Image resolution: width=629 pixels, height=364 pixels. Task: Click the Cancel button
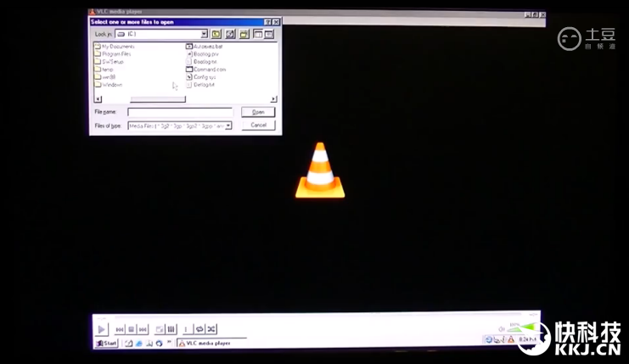258,125
